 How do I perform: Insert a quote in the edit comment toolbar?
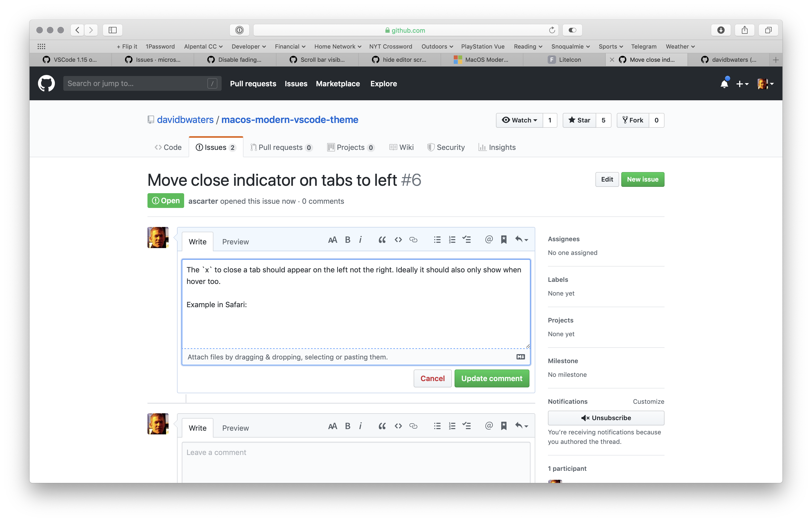(x=382, y=240)
